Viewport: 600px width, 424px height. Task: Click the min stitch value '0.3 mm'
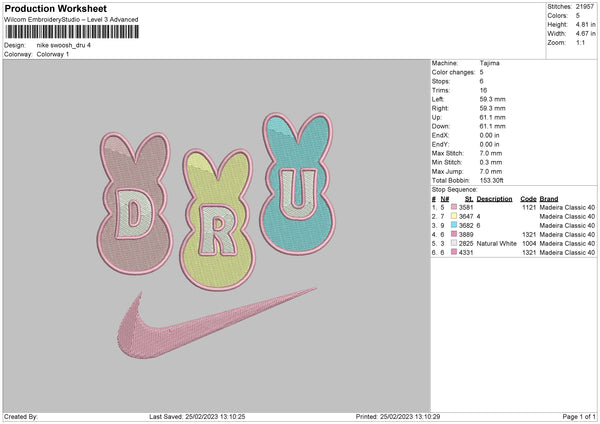491,162
